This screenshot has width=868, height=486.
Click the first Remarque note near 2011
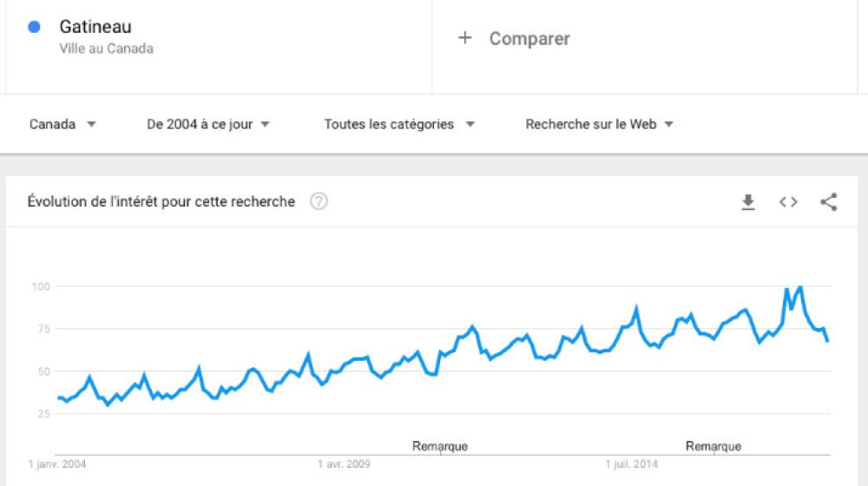pyautogui.click(x=440, y=446)
